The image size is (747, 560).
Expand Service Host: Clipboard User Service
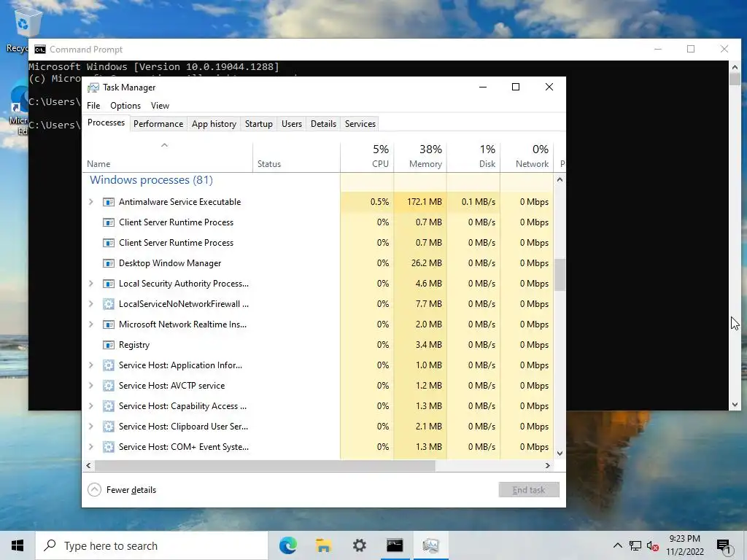click(x=91, y=427)
